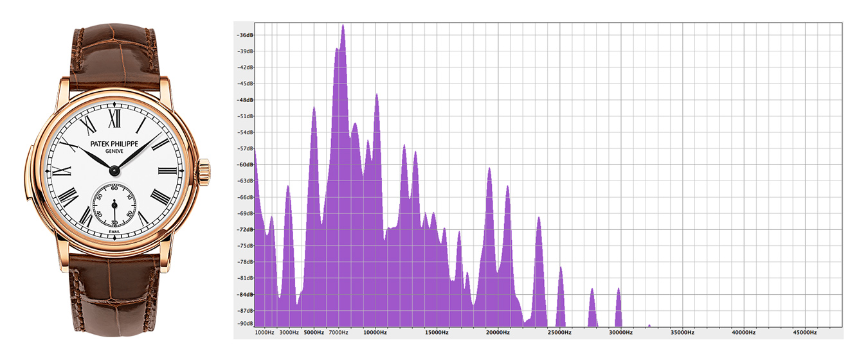
Task: Click the -48dB axis label
Action: 246,100
